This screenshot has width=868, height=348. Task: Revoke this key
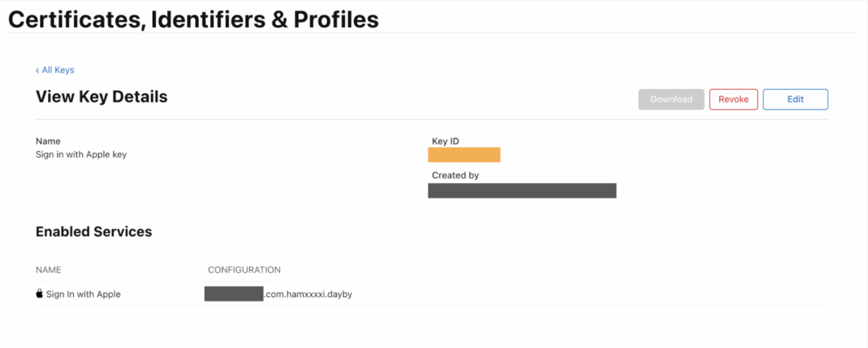tap(734, 100)
